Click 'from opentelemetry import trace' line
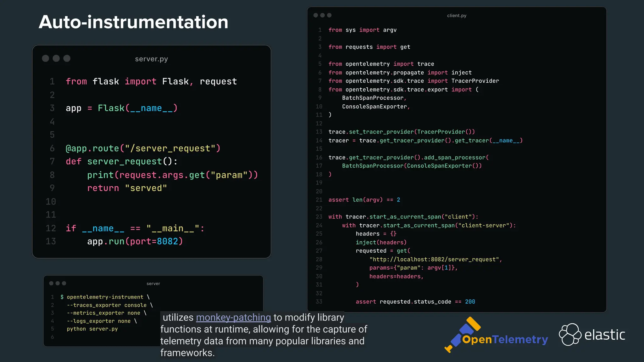 381,64
